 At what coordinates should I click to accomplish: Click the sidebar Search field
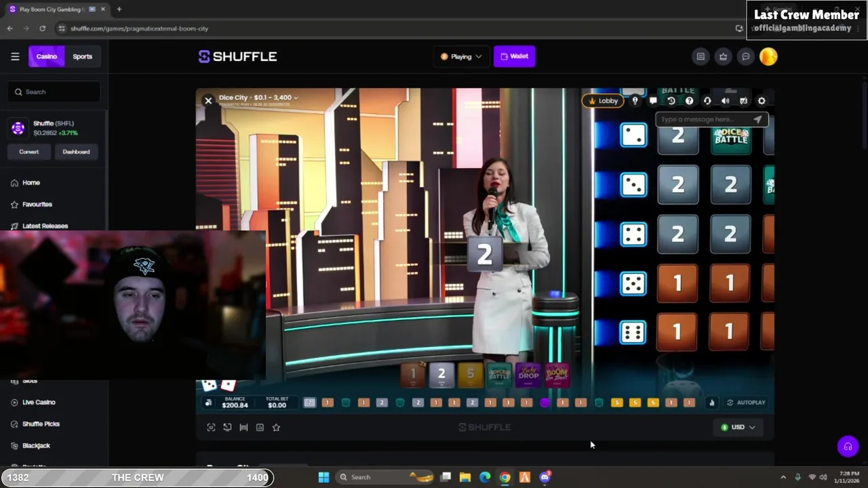tap(54, 91)
